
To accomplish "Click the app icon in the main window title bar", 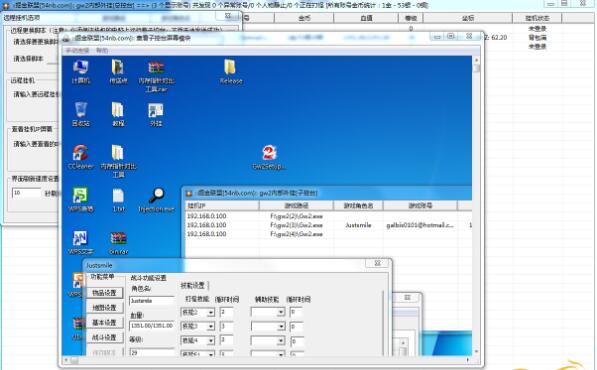I will 6,5.
